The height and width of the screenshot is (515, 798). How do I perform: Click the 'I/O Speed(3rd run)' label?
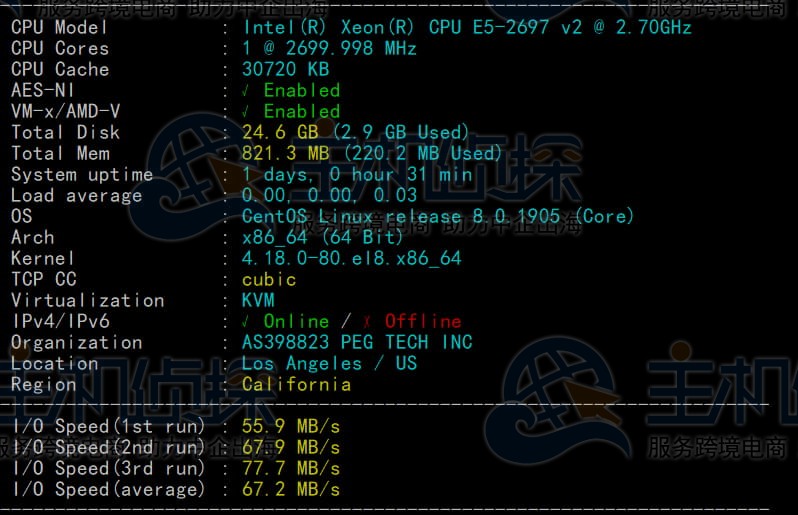[x=109, y=468]
